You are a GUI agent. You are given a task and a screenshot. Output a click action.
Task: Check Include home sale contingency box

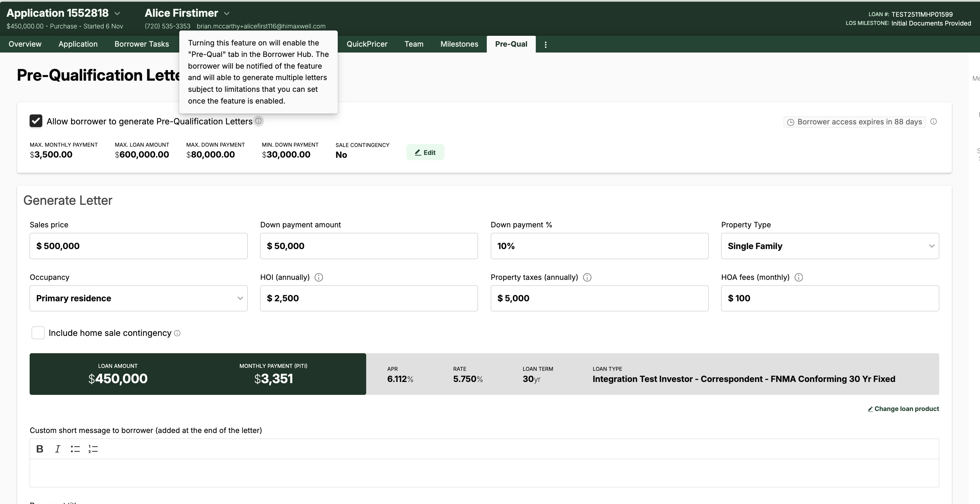[x=38, y=333]
